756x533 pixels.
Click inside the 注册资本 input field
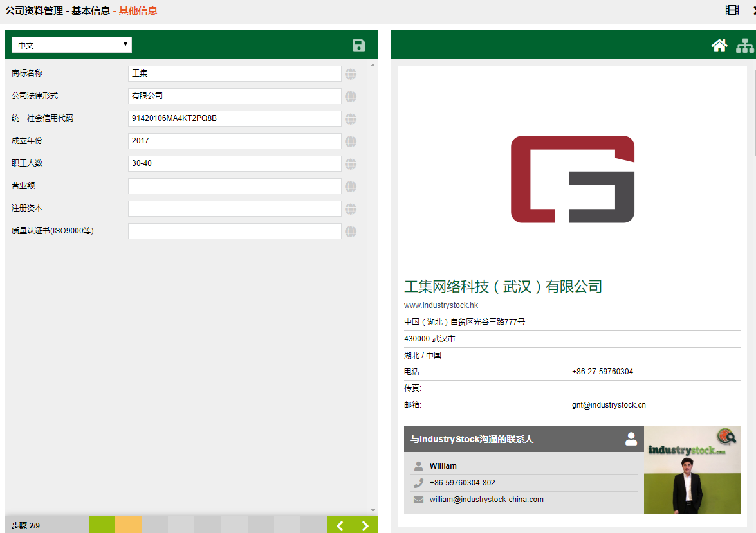click(x=234, y=208)
